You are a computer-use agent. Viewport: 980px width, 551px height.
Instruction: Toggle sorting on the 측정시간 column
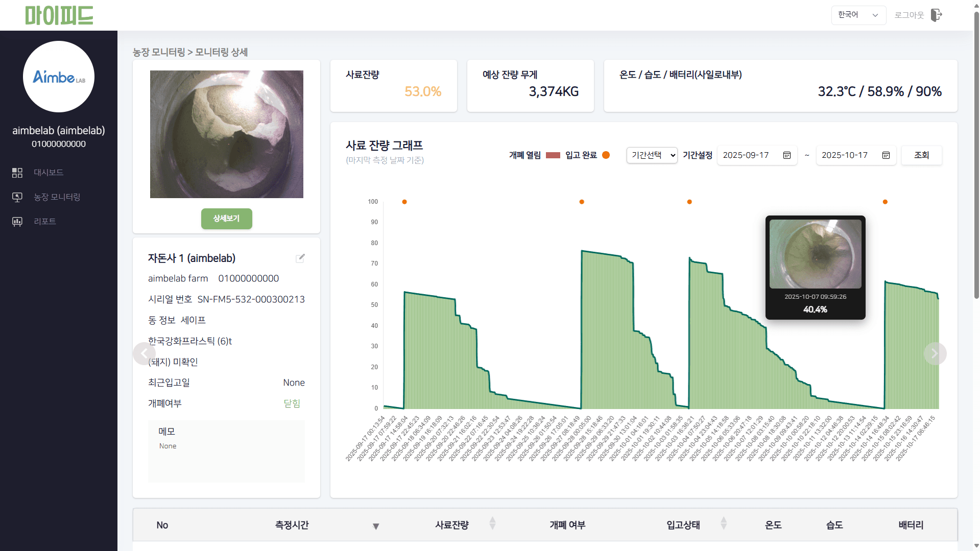376,525
